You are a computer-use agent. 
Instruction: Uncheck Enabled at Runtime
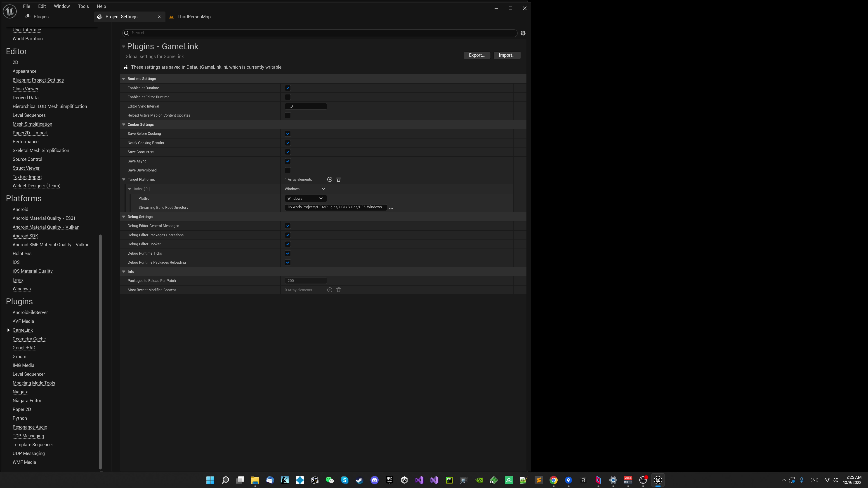288,88
